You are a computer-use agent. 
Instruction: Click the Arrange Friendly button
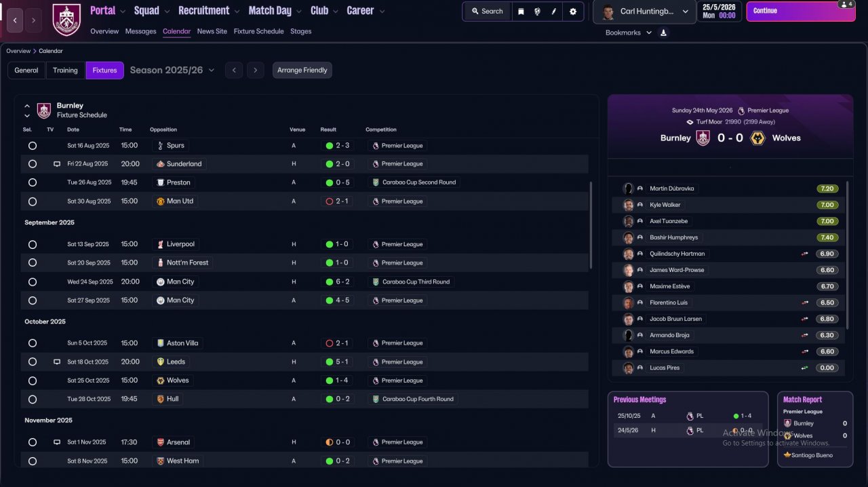tap(302, 71)
